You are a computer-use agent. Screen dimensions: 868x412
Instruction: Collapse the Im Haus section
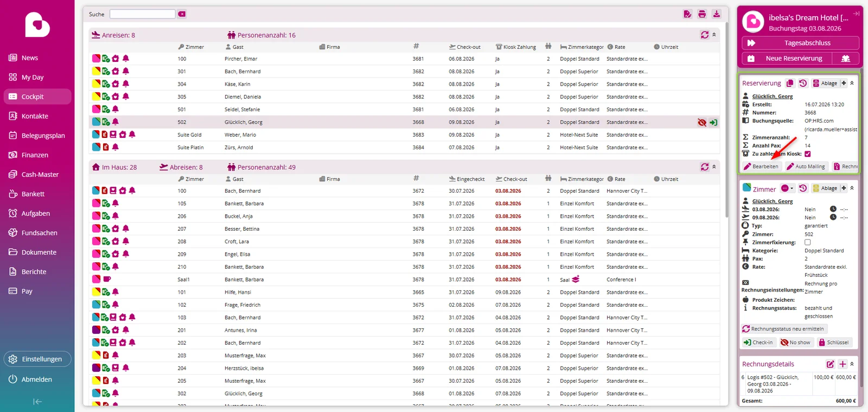(x=714, y=167)
